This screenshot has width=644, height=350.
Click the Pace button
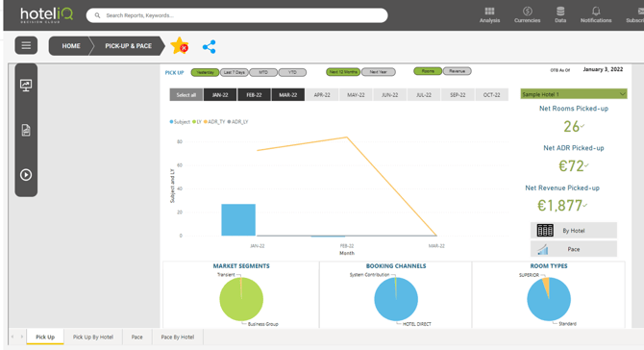click(574, 249)
